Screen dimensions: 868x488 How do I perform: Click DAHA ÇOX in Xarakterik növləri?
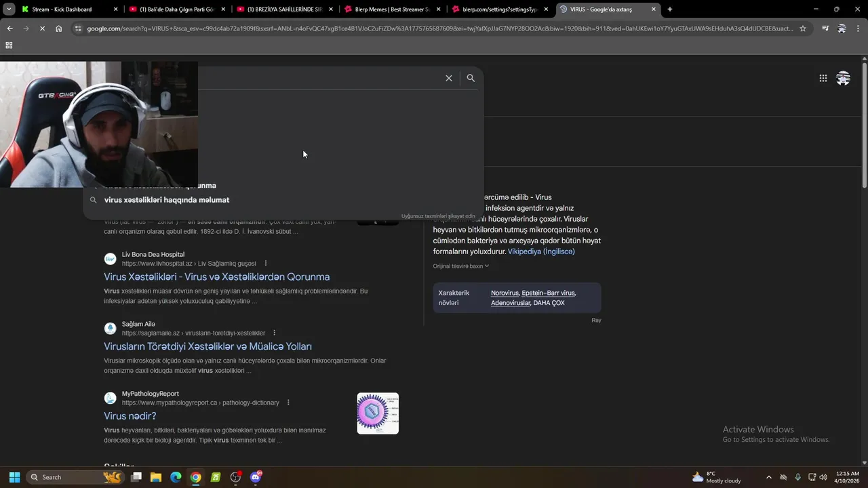[x=549, y=303]
